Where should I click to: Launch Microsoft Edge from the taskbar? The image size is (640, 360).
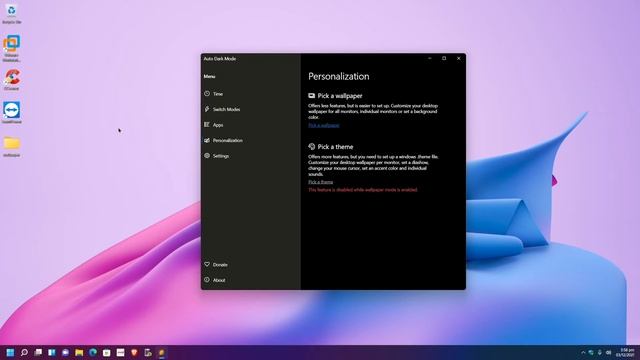pyautogui.click(x=93, y=352)
